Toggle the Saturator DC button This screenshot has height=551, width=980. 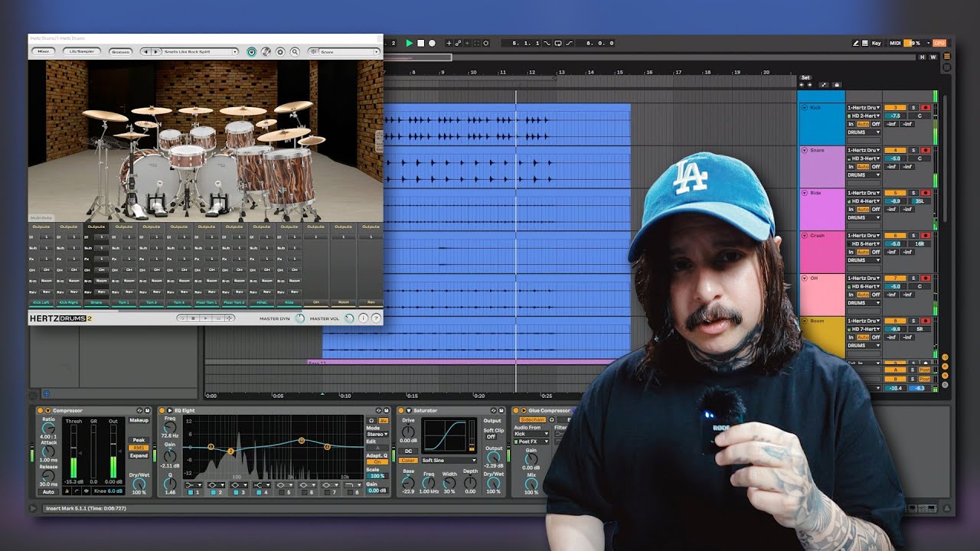408,451
